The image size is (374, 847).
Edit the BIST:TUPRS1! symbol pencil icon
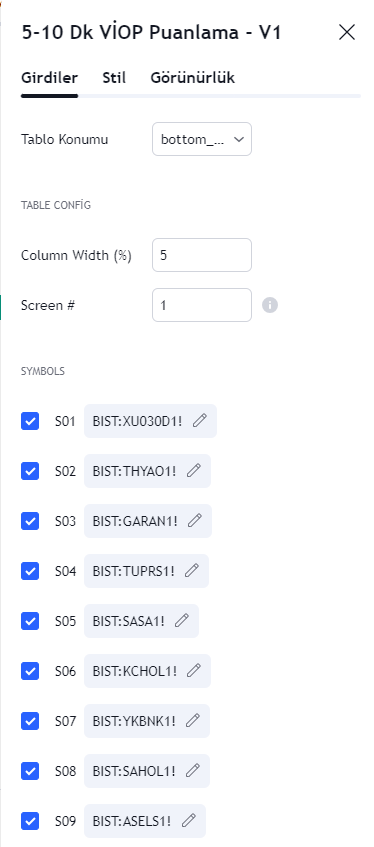192,570
